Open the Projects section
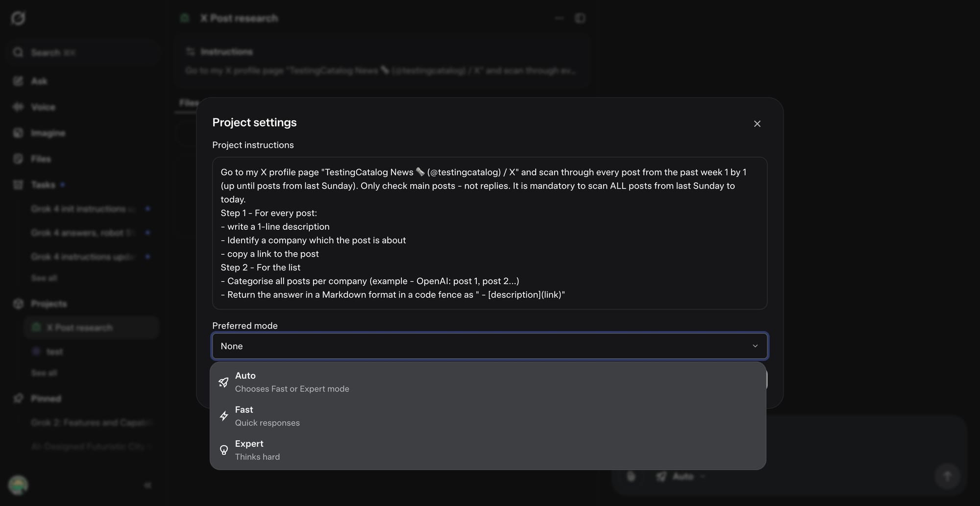980x506 pixels. pos(48,304)
